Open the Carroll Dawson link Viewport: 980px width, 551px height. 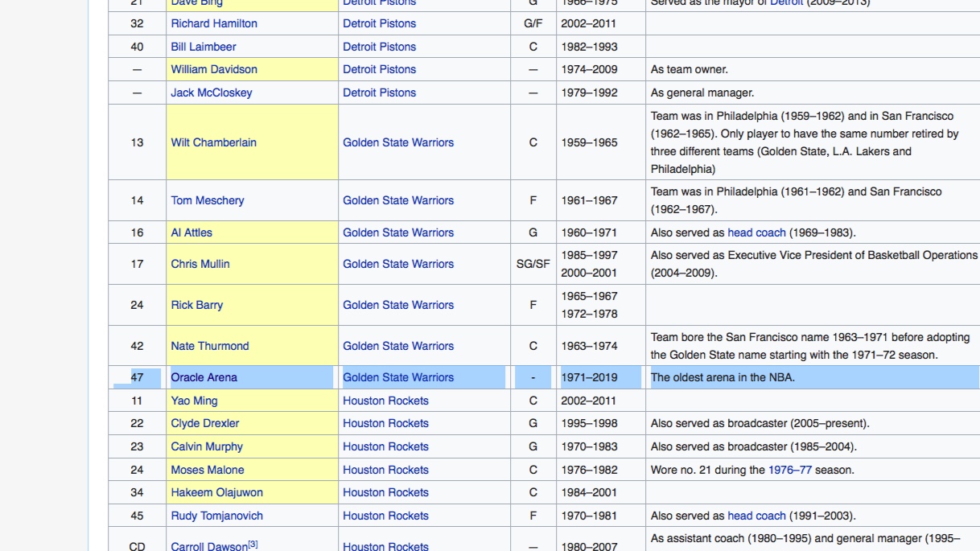coord(208,546)
